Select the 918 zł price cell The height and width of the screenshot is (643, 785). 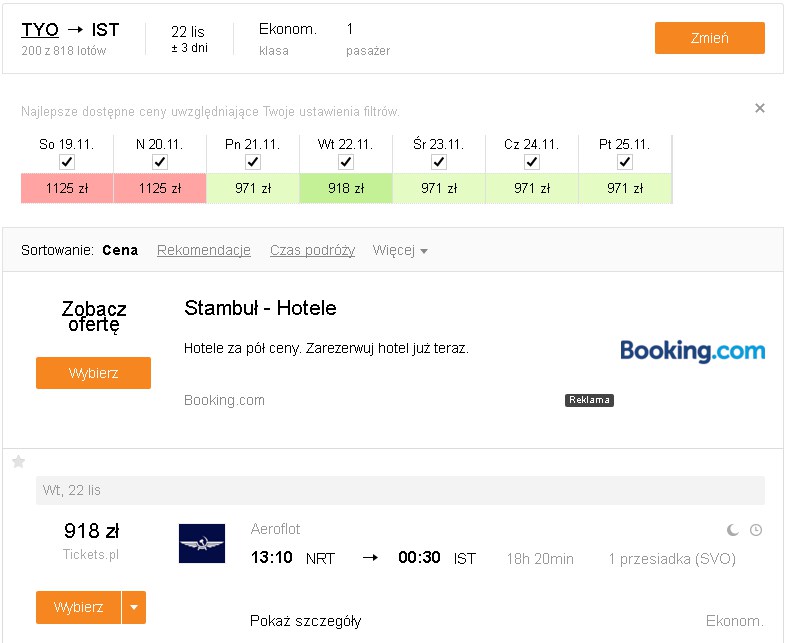pos(346,188)
